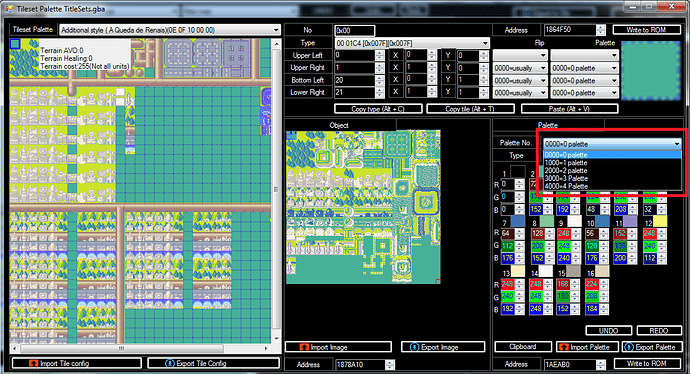Click the UNDO button

[x=609, y=330]
